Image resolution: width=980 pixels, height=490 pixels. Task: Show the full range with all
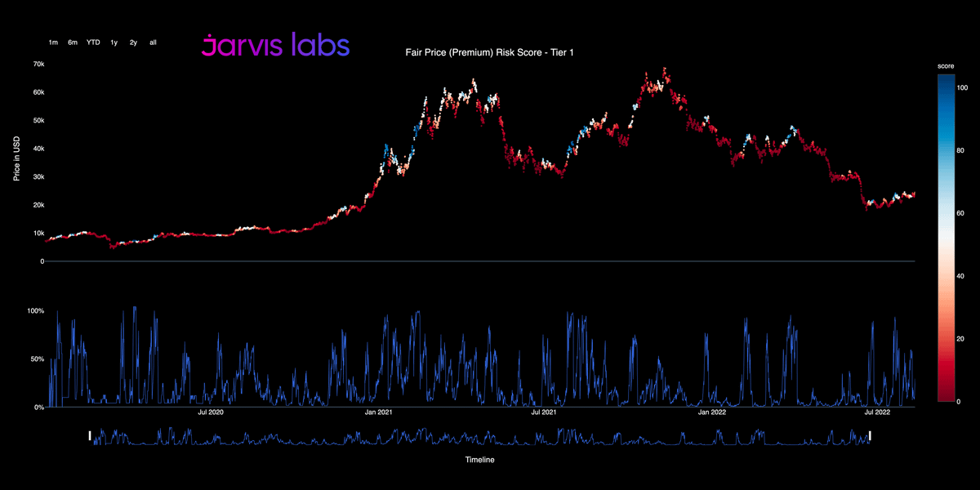[x=153, y=42]
